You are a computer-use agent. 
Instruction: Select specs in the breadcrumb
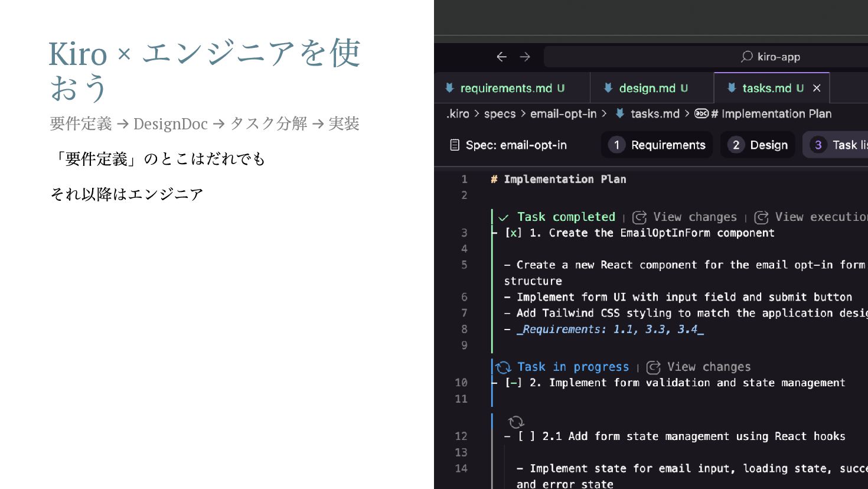pyautogui.click(x=500, y=114)
